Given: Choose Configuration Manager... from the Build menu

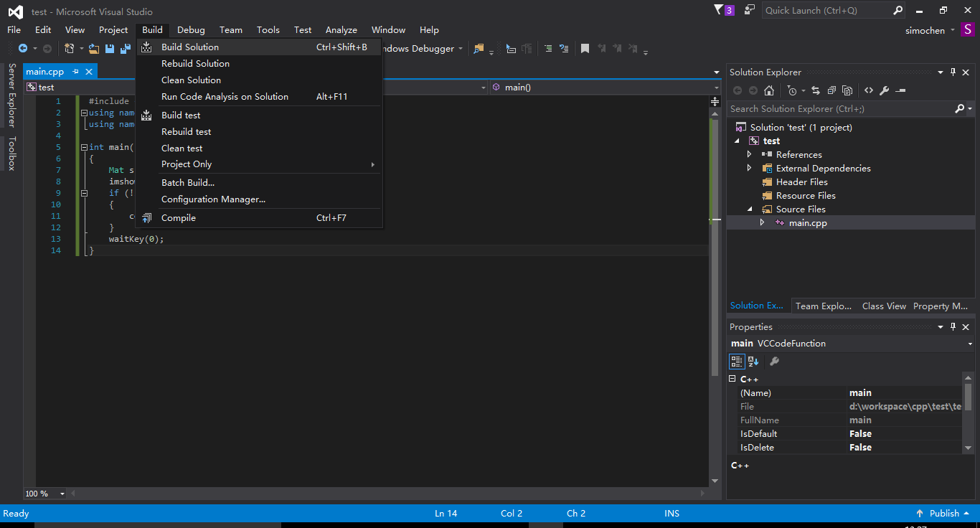Looking at the screenshot, I should (x=259, y=199).
